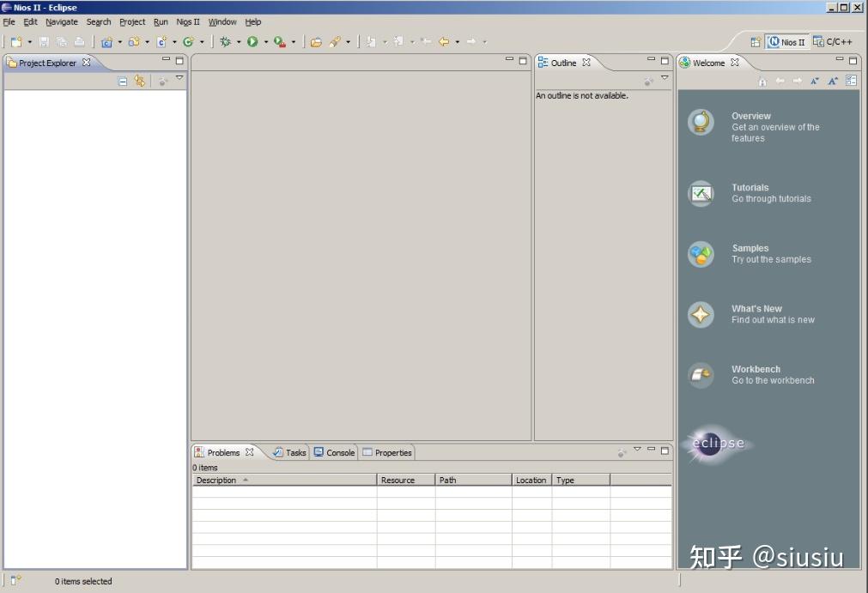Click Customize page icon in Welcome toolbar
868x593 pixels.
(852, 81)
